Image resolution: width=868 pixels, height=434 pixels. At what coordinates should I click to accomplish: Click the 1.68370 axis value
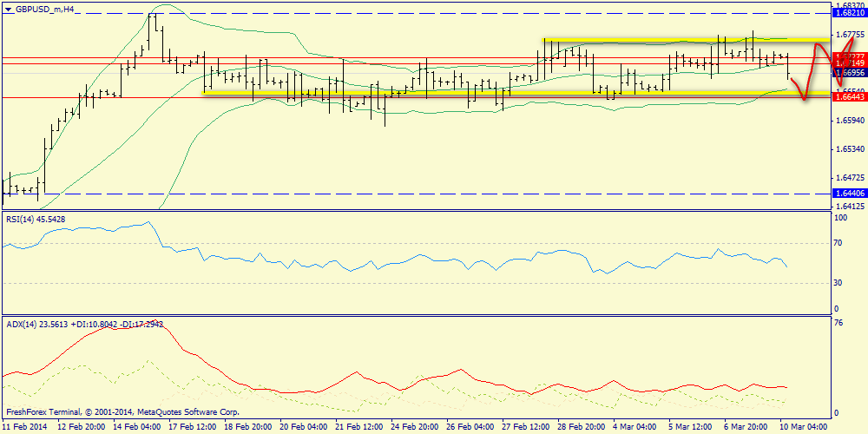click(851, 4)
